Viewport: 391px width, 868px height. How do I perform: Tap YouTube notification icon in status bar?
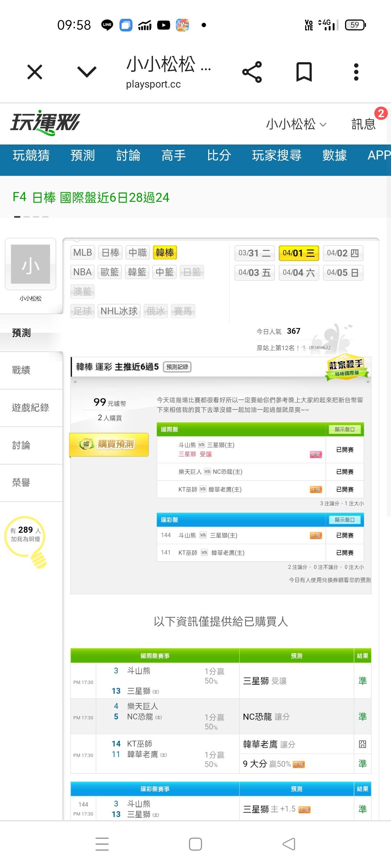[x=164, y=25]
